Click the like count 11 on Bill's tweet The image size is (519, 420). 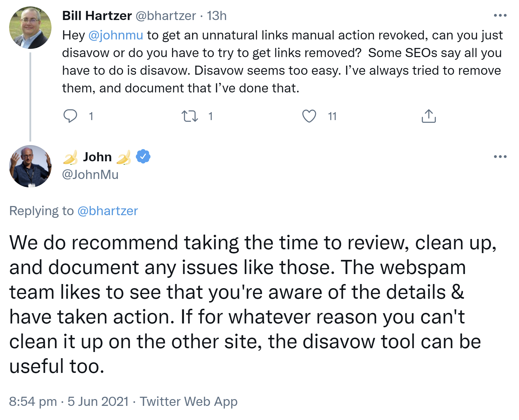click(x=332, y=117)
